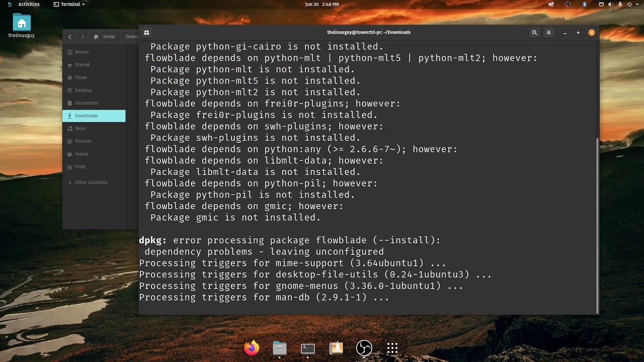Expand the system menu arrow
This screenshot has width=644, height=362.
[636, 4]
